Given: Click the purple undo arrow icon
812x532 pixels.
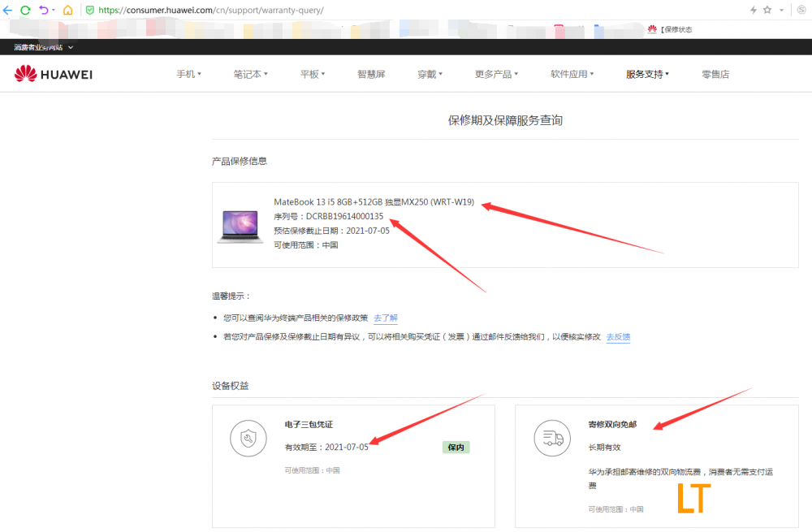Looking at the screenshot, I should (44, 10).
